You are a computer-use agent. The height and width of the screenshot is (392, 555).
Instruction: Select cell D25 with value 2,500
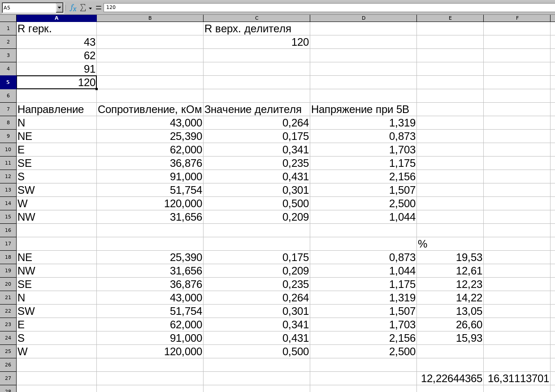tap(363, 352)
